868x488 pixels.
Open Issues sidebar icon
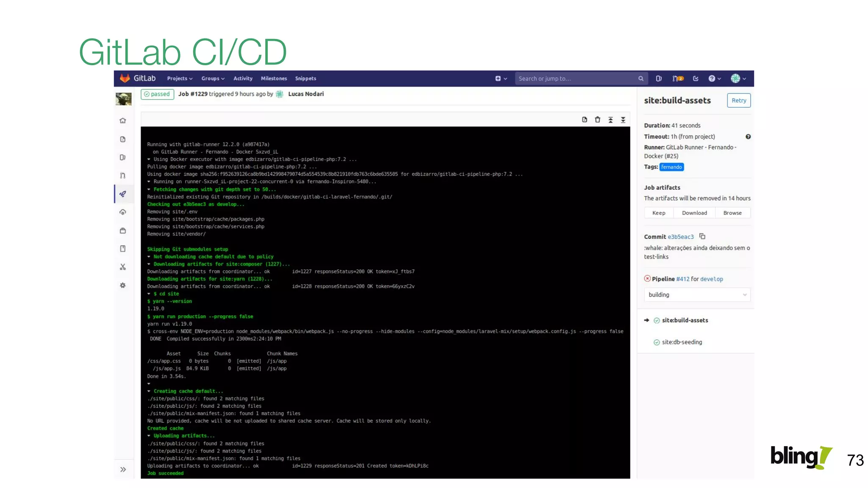click(x=123, y=158)
